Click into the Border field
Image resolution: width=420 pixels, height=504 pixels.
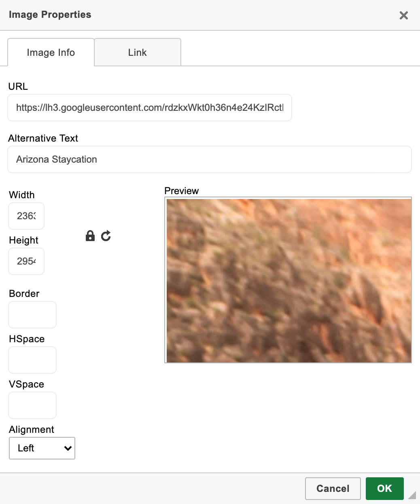[x=32, y=315]
